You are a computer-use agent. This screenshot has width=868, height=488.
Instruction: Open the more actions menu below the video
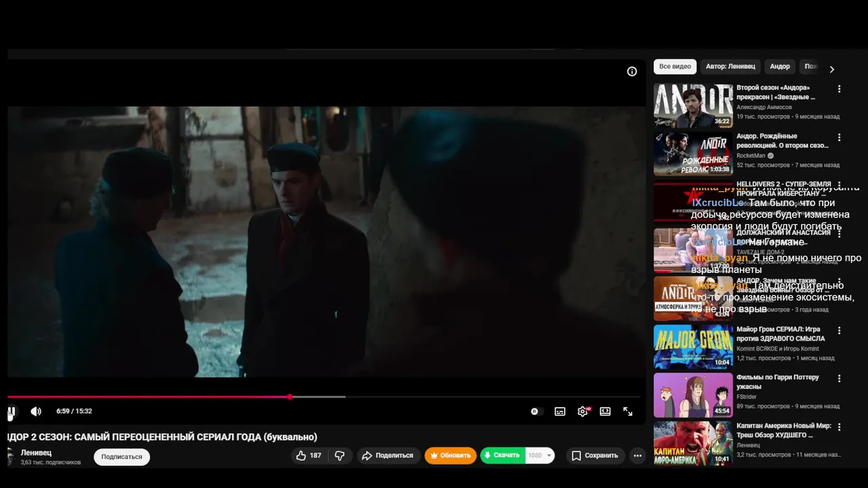(637, 455)
